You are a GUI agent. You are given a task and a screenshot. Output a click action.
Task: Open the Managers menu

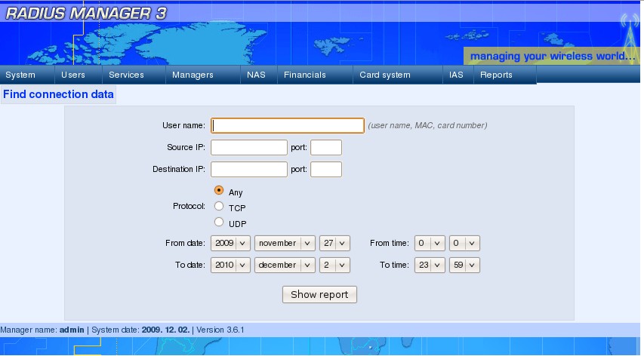203,75
